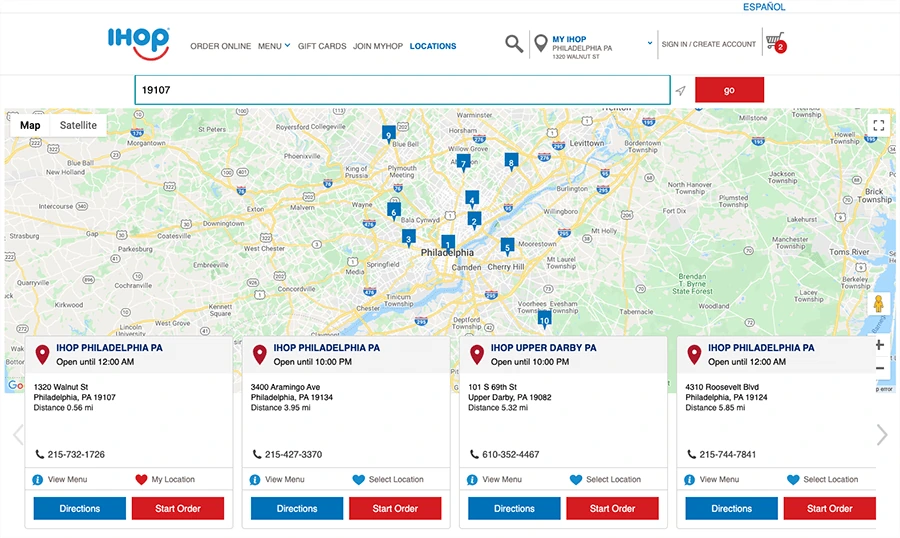Image resolution: width=900 pixels, height=538 pixels.
Task: Select map marker number 7
Action: 463,163
